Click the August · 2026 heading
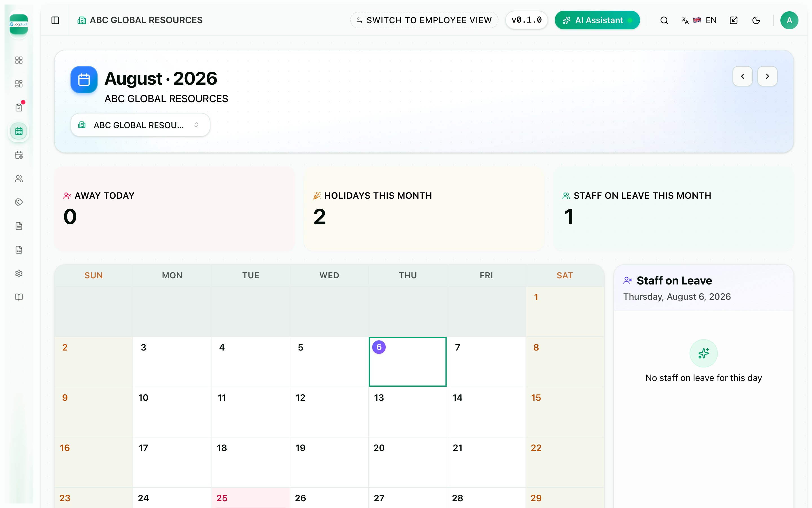812x508 pixels. pyautogui.click(x=161, y=79)
